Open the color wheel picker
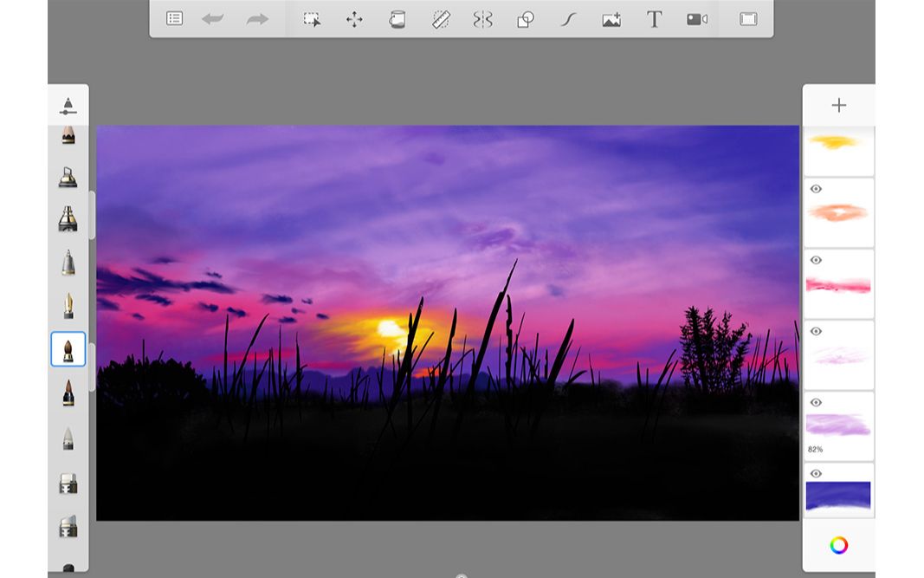The height and width of the screenshot is (578, 924). click(x=838, y=544)
